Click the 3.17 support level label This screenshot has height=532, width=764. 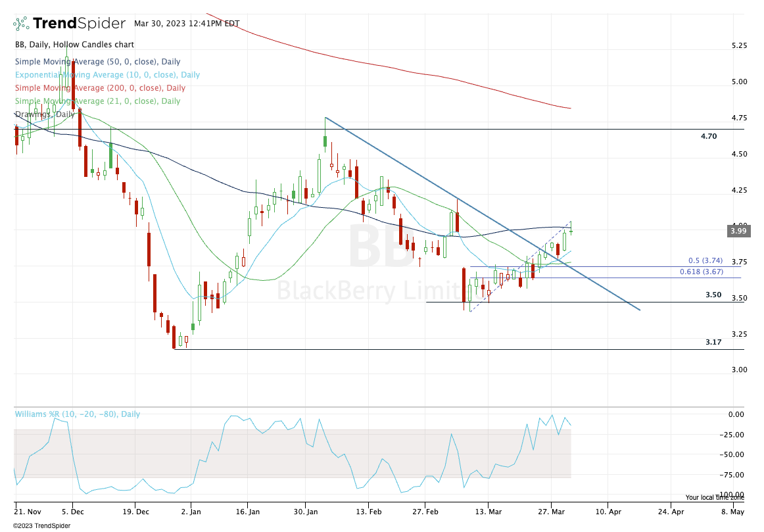pos(713,342)
